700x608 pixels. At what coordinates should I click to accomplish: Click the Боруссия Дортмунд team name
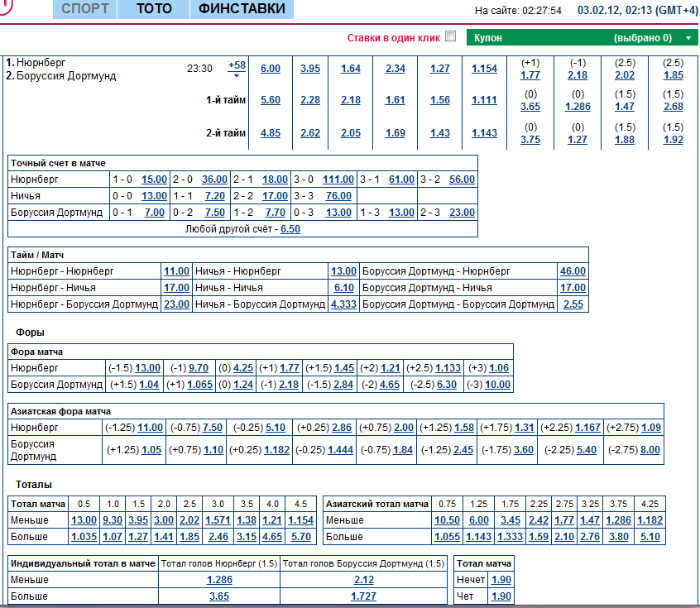(66, 76)
